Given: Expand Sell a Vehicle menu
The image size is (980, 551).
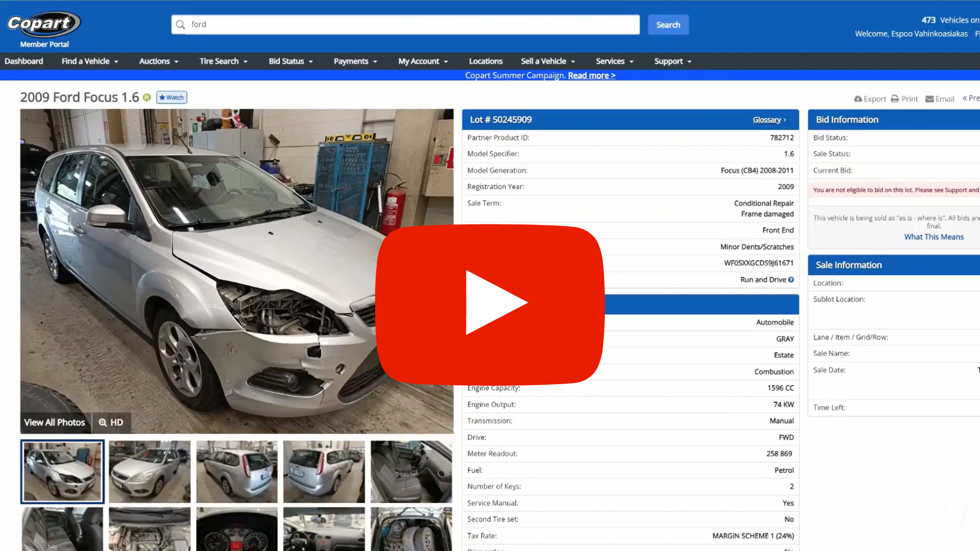Looking at the screenshot, I should pos(548,61).
